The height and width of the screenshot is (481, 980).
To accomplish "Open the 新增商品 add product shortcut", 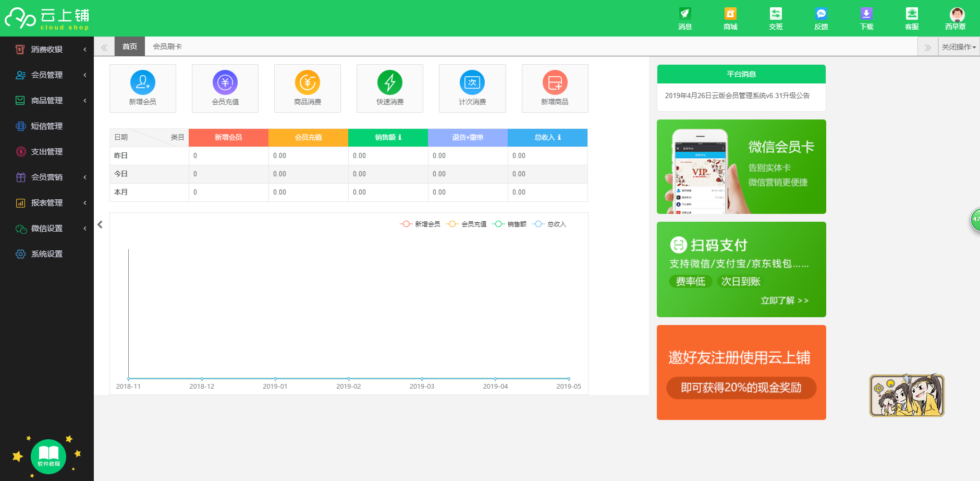I will [555, 88].
